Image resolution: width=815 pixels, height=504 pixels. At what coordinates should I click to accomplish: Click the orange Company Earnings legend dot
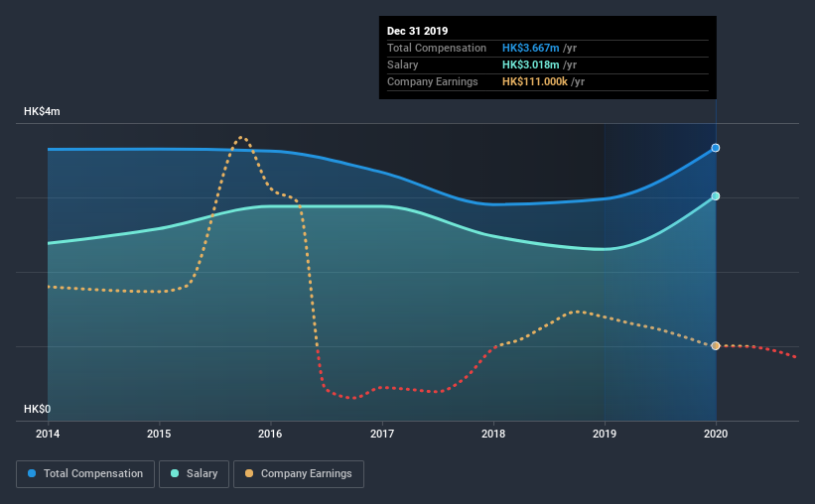coord(249,473)
